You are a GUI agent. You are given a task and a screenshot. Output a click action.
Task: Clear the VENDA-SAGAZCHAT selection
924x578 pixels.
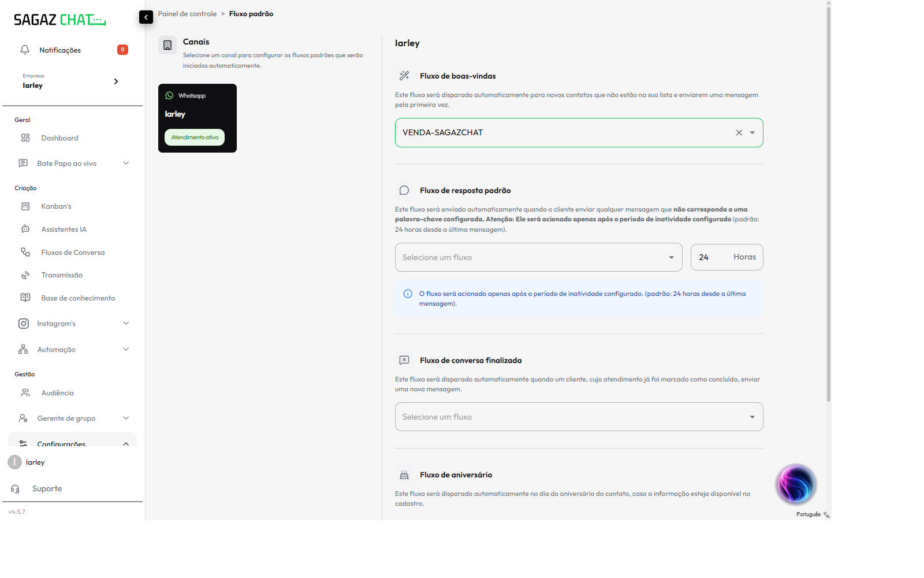point(739,132)
